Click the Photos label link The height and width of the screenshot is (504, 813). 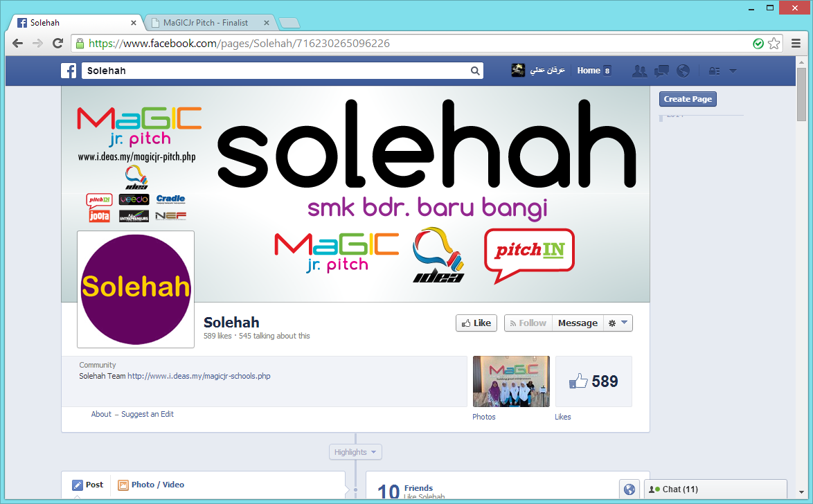[484, 417]
